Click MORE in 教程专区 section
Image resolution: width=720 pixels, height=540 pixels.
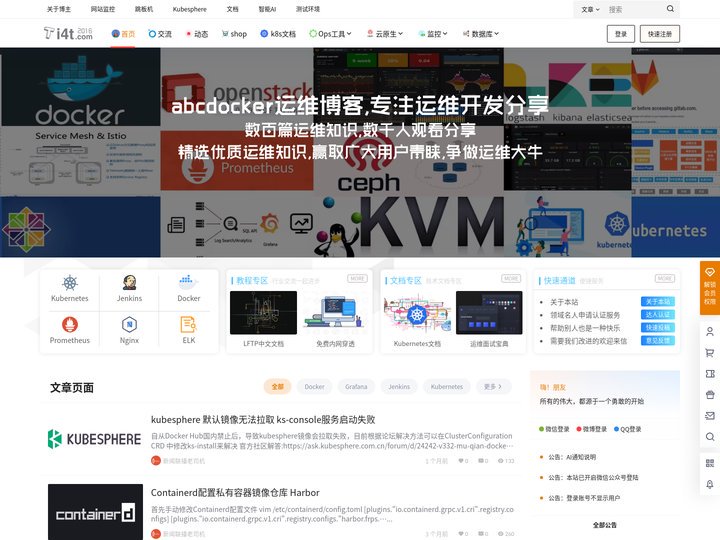[x=357, y=279]
